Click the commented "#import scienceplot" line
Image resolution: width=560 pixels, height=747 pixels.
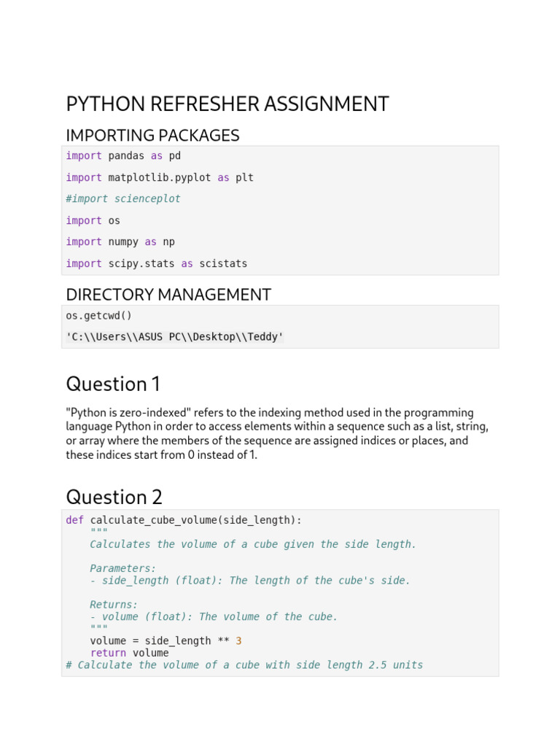tap(123, 198)
